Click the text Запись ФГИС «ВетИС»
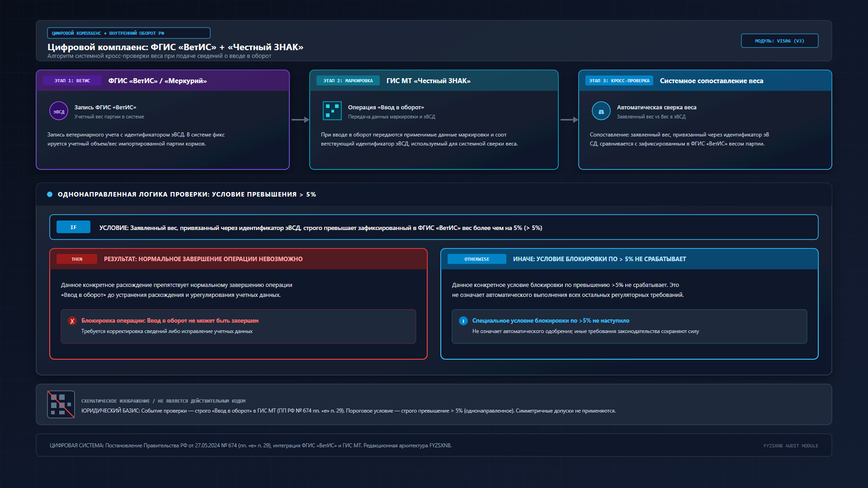The image size is (868, 488). coord(105,107)
